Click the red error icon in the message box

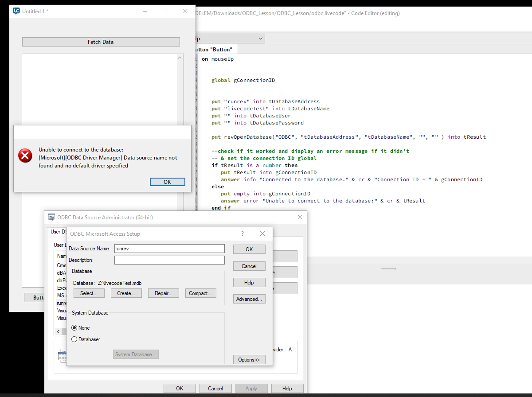[x=25, y=156]
